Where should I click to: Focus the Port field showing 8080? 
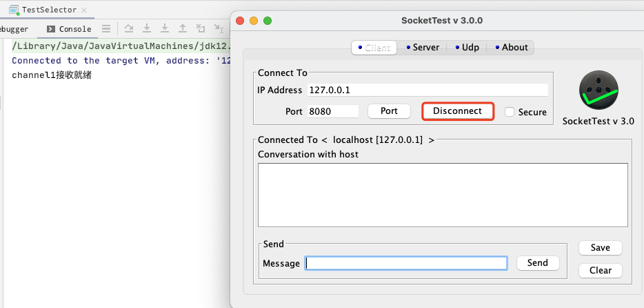click(332, 111)
